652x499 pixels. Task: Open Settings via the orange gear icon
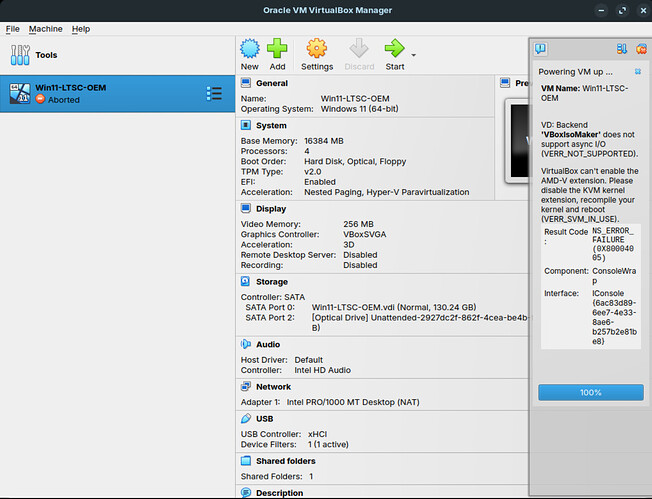pos(317,48)
